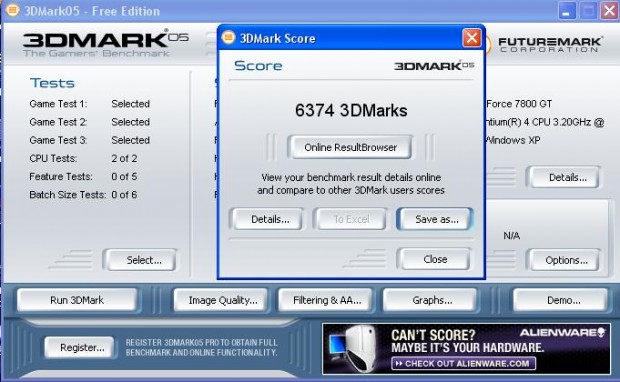The width and height of the screenshot is (620, 382).
Task: Click the 'Tests' section heading
Action: [52, 83]
